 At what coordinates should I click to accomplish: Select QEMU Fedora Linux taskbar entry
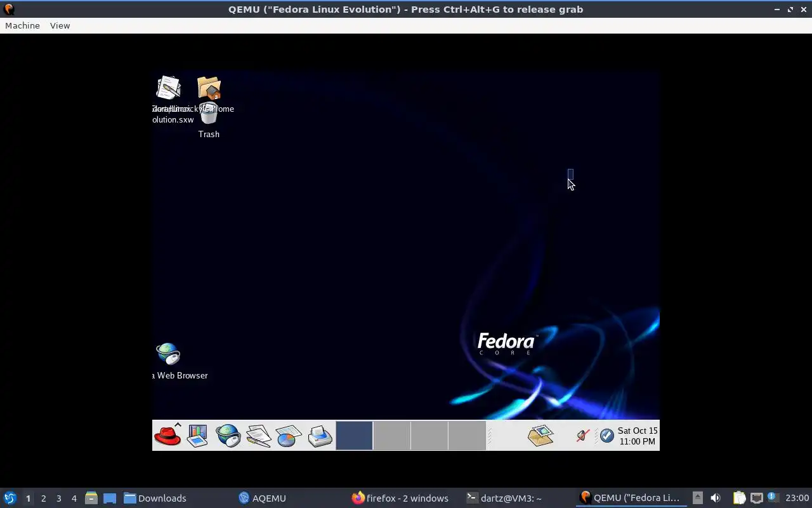[631, 498]
